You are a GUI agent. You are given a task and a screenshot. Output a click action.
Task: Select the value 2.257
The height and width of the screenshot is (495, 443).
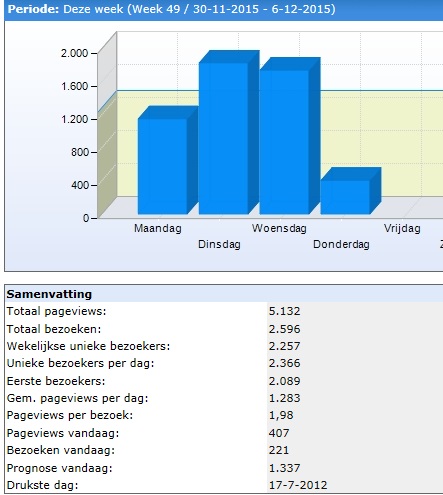tap(284, 346)
